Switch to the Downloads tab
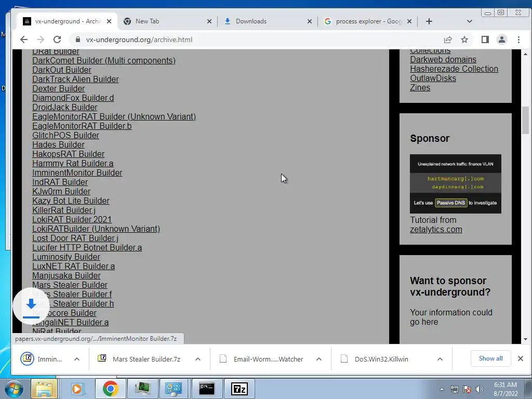The image size is (532, 399). click(267, 21)
